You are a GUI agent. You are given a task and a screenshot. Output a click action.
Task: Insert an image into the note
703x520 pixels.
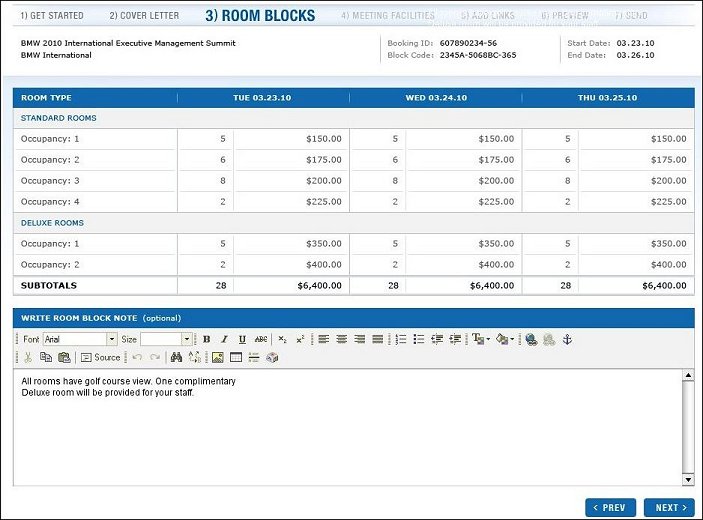pos(217,357)
